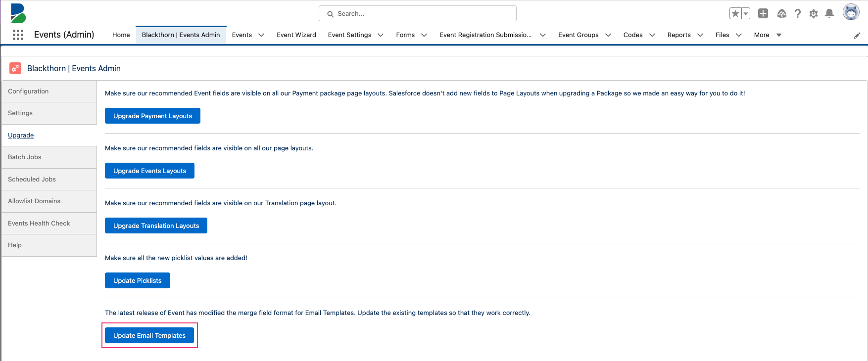The height and width of the screenshot is (361, 868).
Task: Click the edit navigation pencil icon
Action: pos(857,35)
